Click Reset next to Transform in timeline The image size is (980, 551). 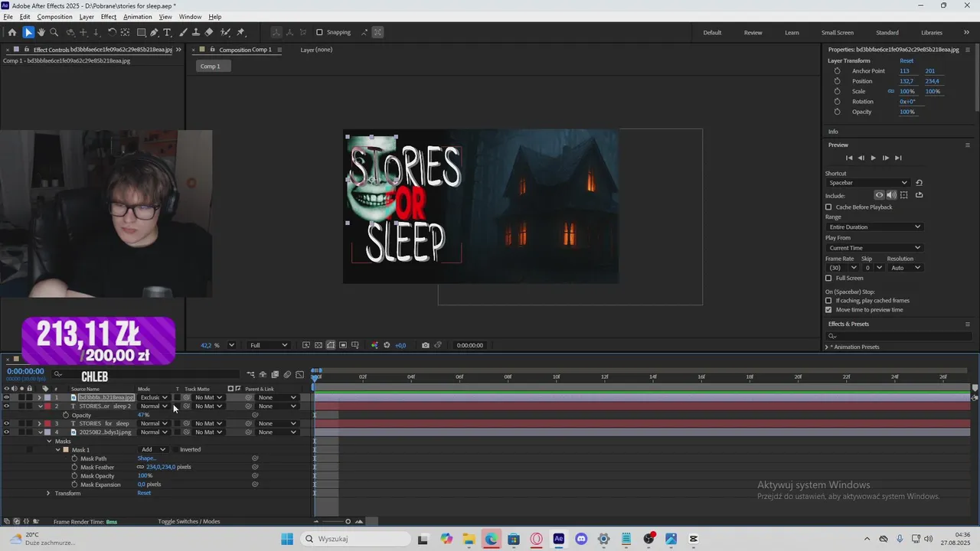click(x=144, y=493)
